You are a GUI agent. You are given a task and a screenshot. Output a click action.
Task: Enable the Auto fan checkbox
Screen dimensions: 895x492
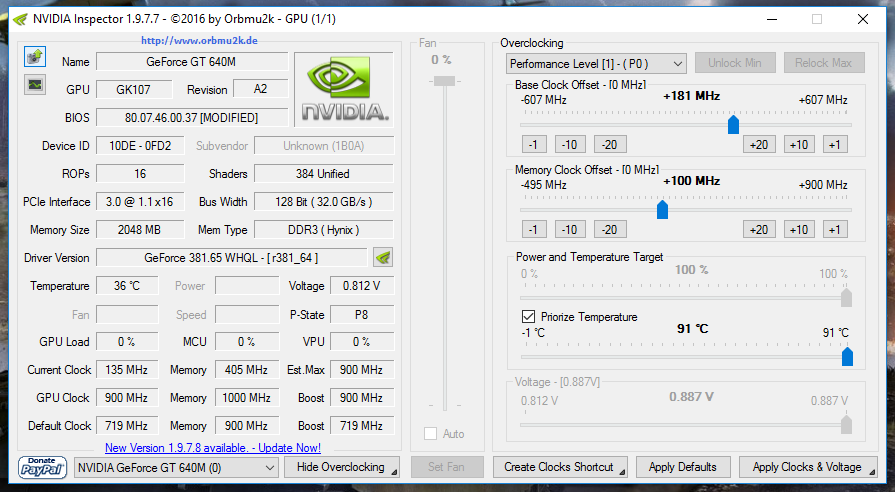click(430, 434)
